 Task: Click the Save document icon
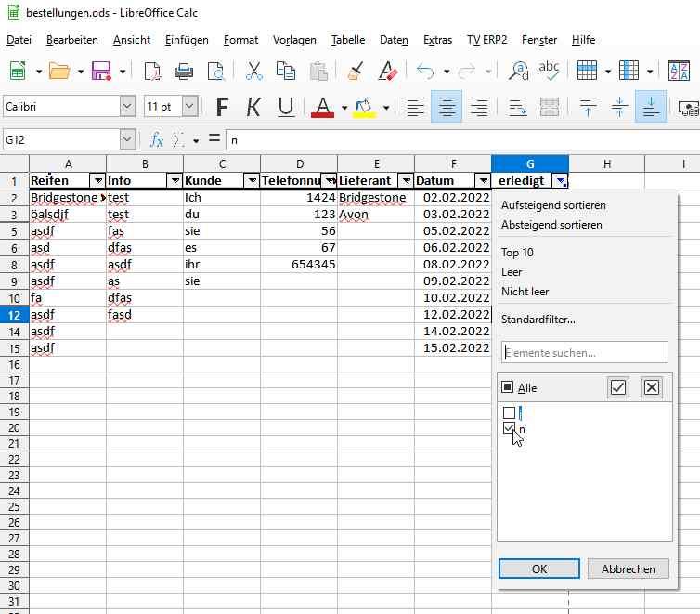point(100,71)
